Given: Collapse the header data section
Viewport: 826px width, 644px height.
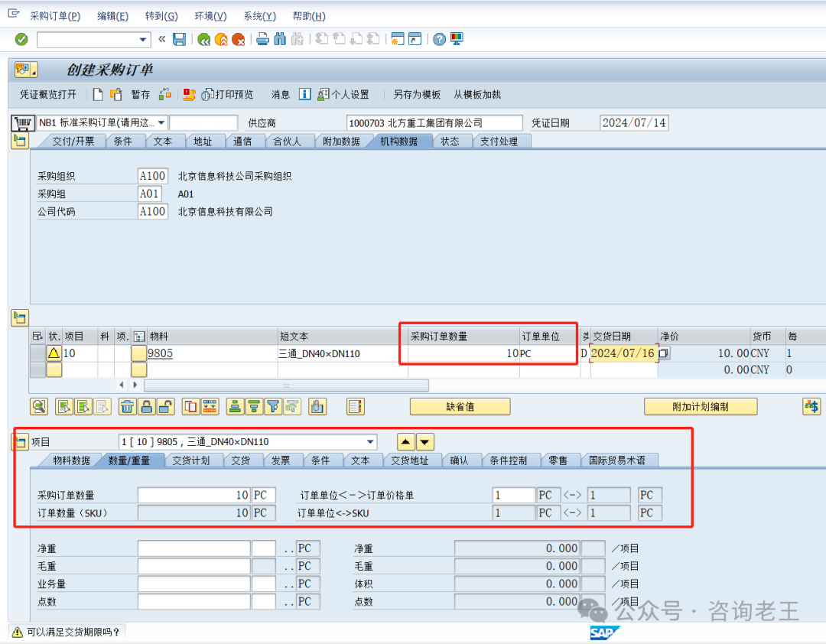Looking at the screenshot, I should [x=19, y=141].
